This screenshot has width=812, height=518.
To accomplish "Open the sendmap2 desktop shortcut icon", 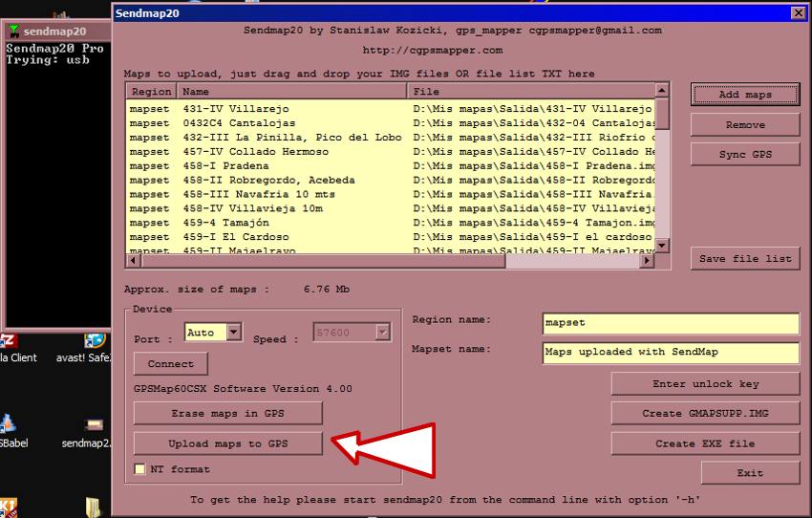I will coord(95,426).
